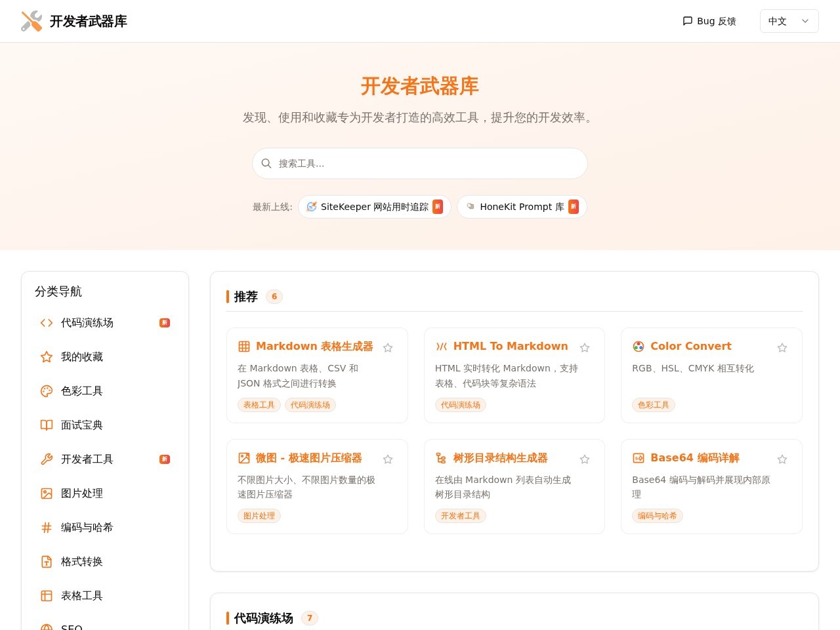Open the Markdown 表格生成器 tool title
840x630 pixels.
314,346
